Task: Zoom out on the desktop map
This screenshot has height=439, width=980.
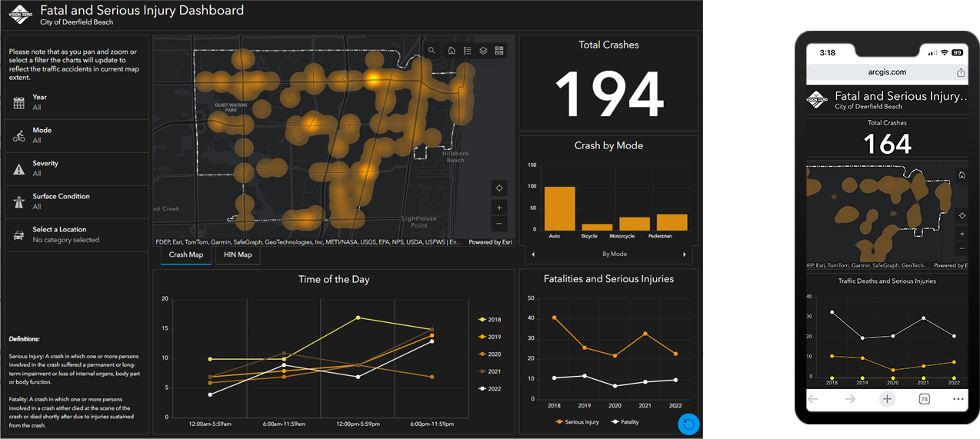Action: [499, 224]
